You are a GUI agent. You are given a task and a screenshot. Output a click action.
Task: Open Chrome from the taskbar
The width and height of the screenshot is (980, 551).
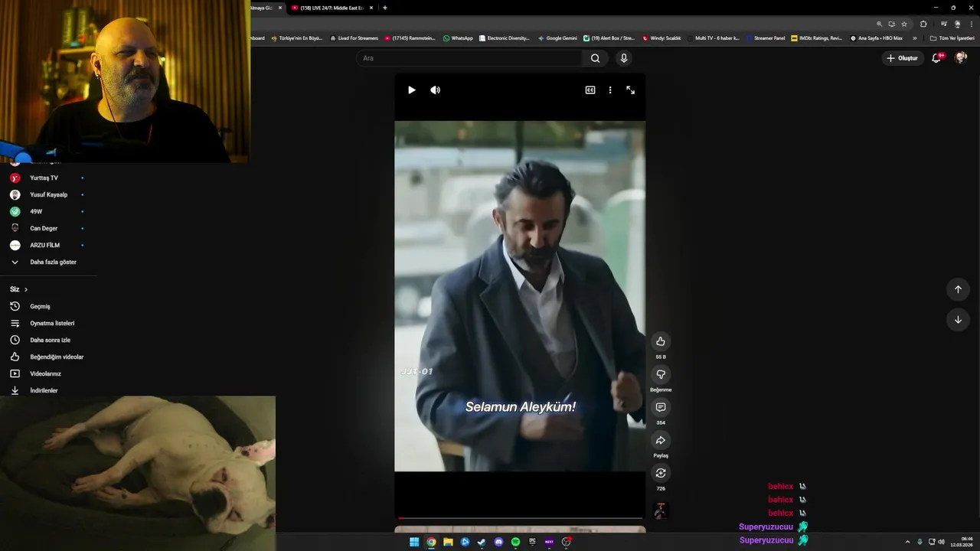(431, 542)
